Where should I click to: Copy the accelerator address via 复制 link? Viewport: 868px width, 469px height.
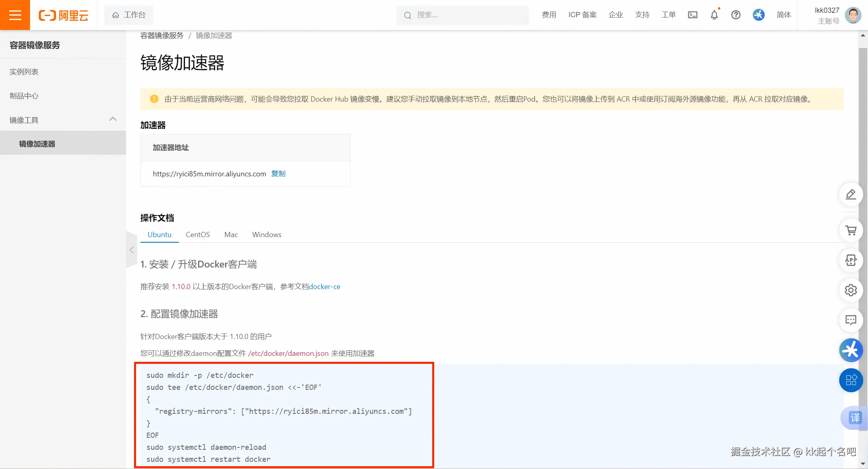tap(279, 174)
